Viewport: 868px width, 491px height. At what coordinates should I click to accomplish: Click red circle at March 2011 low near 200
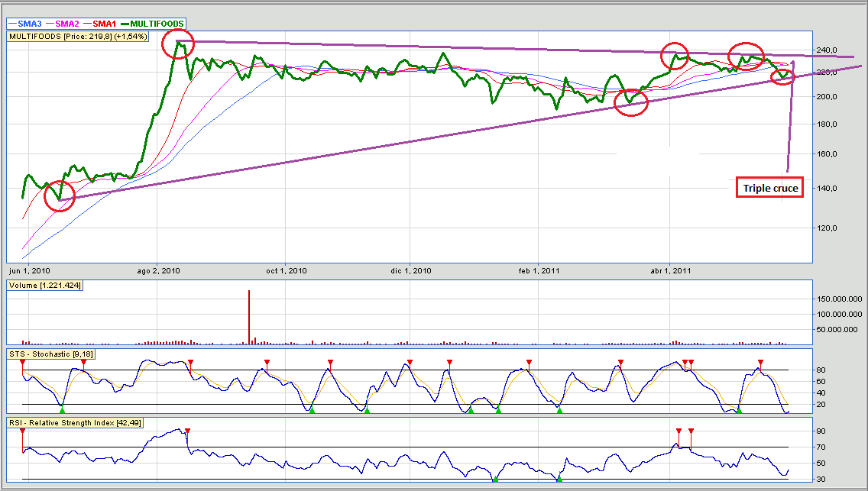631,102
